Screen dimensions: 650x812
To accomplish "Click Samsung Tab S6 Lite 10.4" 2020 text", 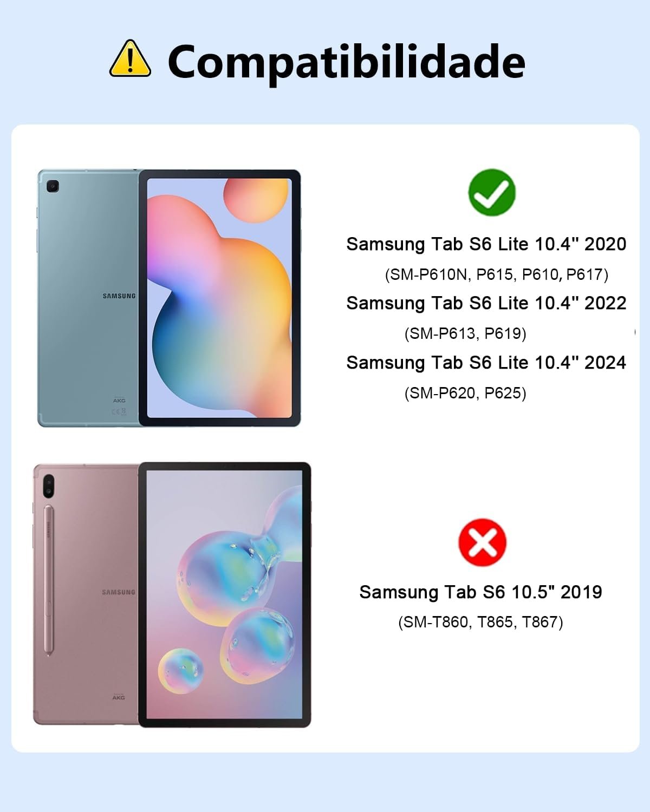I will click(486, 244).
